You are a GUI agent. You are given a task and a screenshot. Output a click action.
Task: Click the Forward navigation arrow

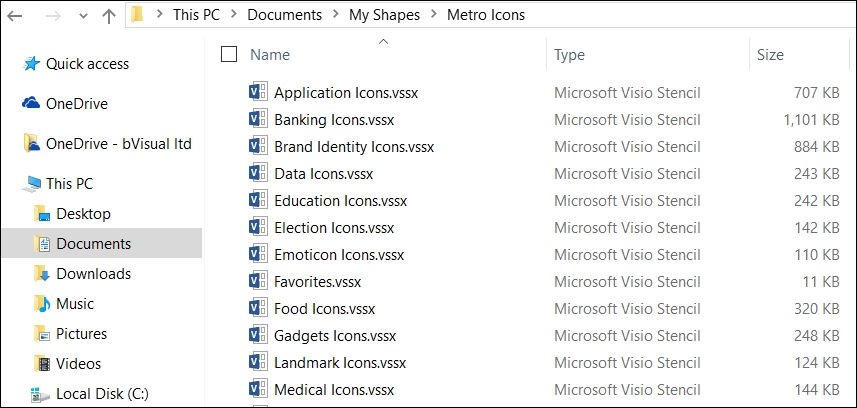[x=53, y=15]
